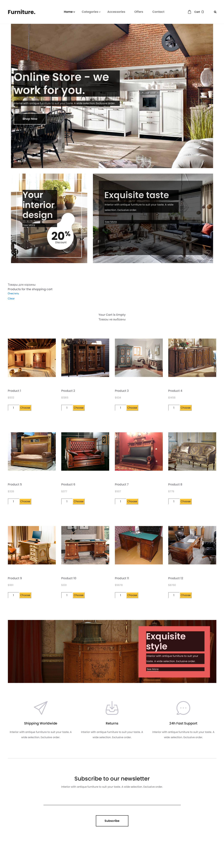Screen dimensions: 224x868
Task: Open the shopping cart bag icon
Action: pos(189,12)
